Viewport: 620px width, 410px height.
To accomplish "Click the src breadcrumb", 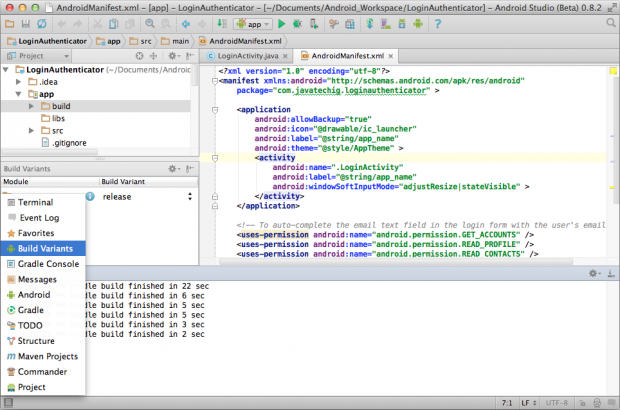I will (141, 41).
